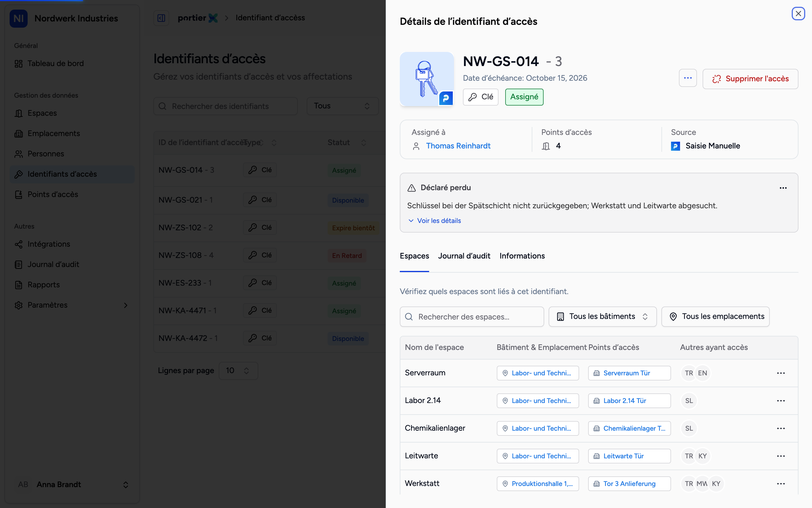Open the Chemikalienlager row actions menu
The image size is (812, 508).
[781, 428]
